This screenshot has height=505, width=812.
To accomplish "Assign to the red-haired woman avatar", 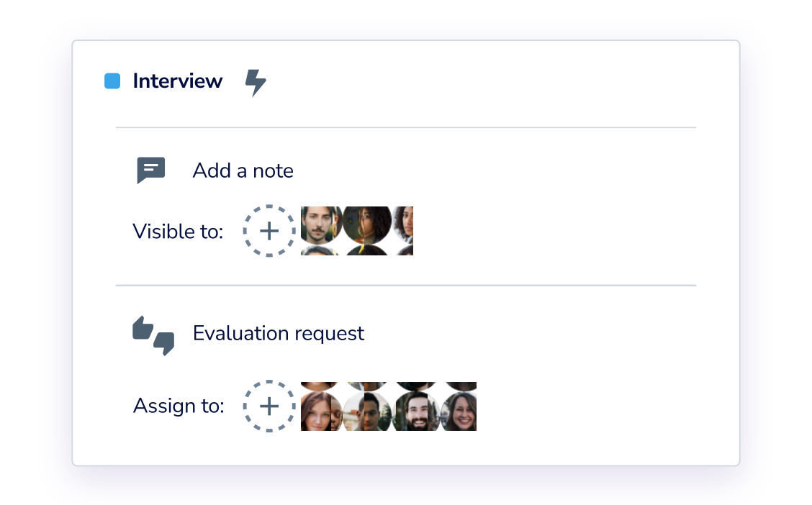I will [x=320, y=411].
